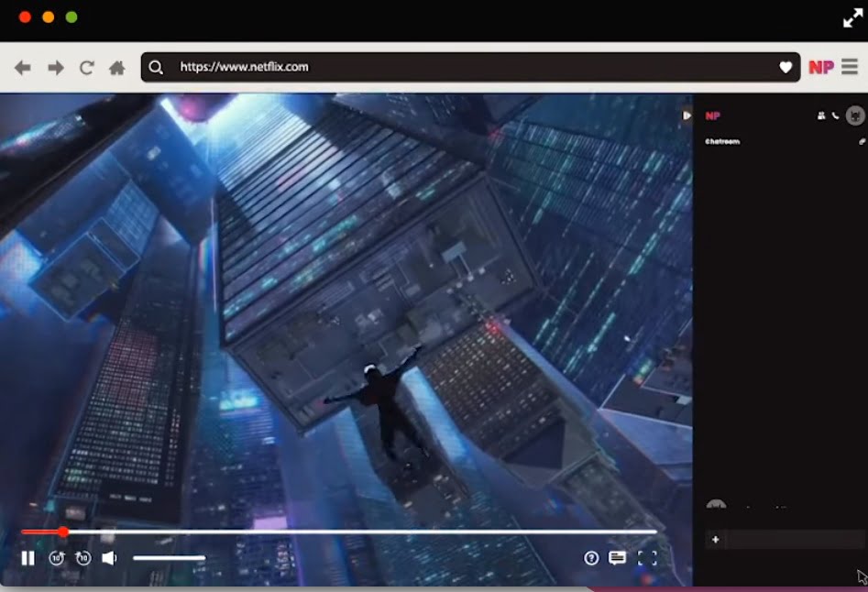Viewport: 868px width, 592px height.
Task: Rewind the video ten seconds
Action: click(57, 558)
